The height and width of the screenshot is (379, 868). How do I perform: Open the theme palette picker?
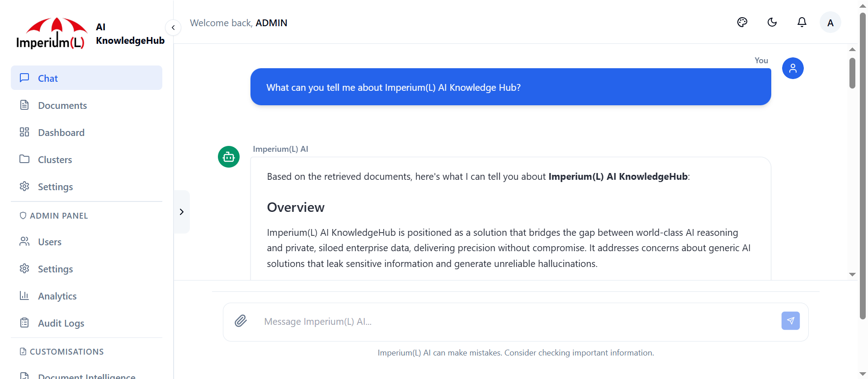coord(742,22)
